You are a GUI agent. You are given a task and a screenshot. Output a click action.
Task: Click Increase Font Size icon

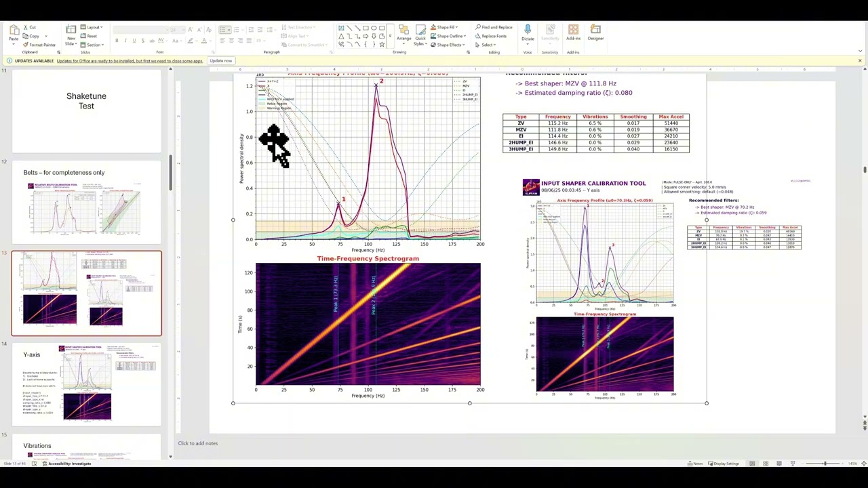[x=191, y=30]
